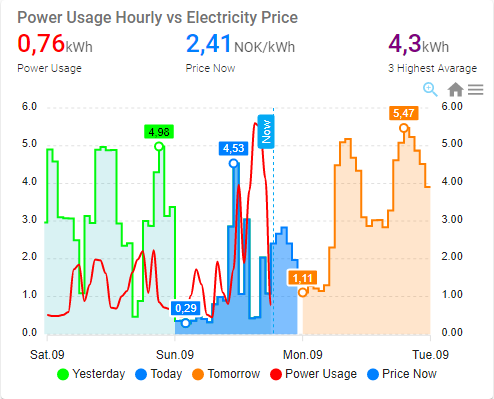
Task: Toggle the Today series in the legend
Action: [159, 374]
